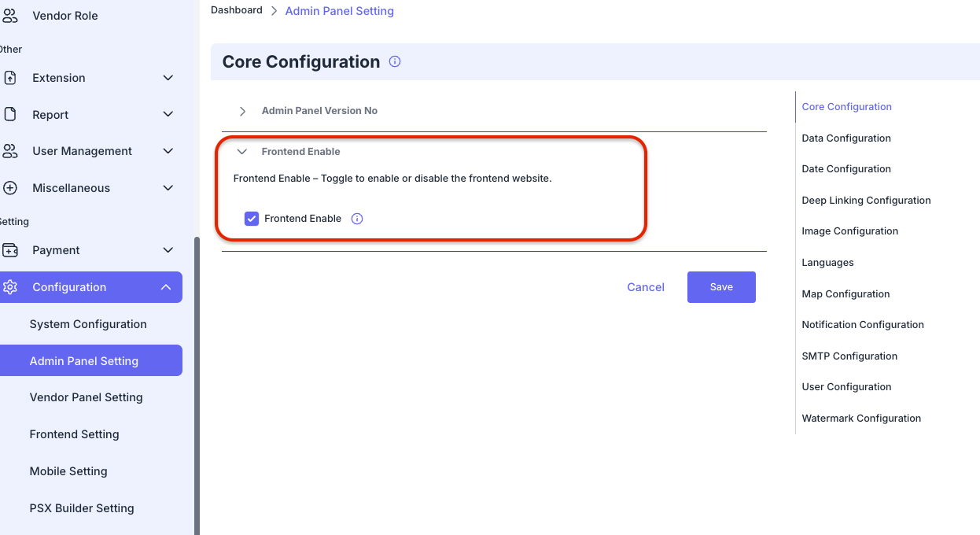Image resolution: width=980 pixels, height=535 pixels.
Task: Jump to Date Configuration section
Action: [x=846, y=169]
